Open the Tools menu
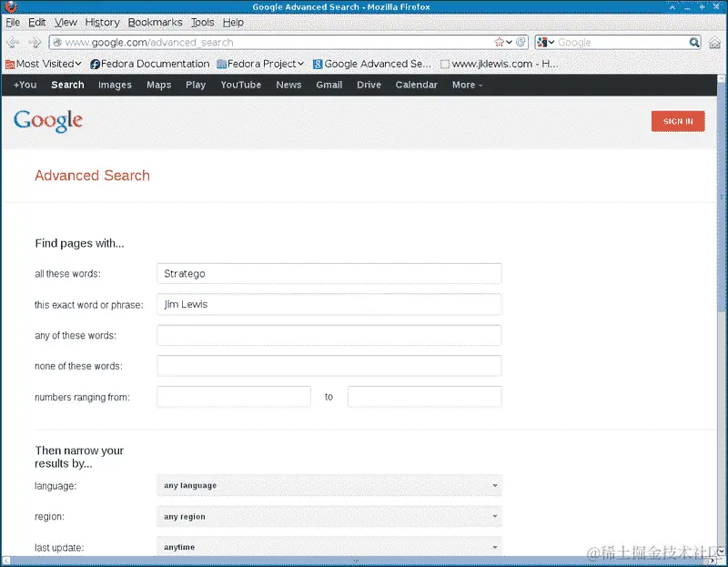This screenshot has height=567, width=728. tap(202, 22)
